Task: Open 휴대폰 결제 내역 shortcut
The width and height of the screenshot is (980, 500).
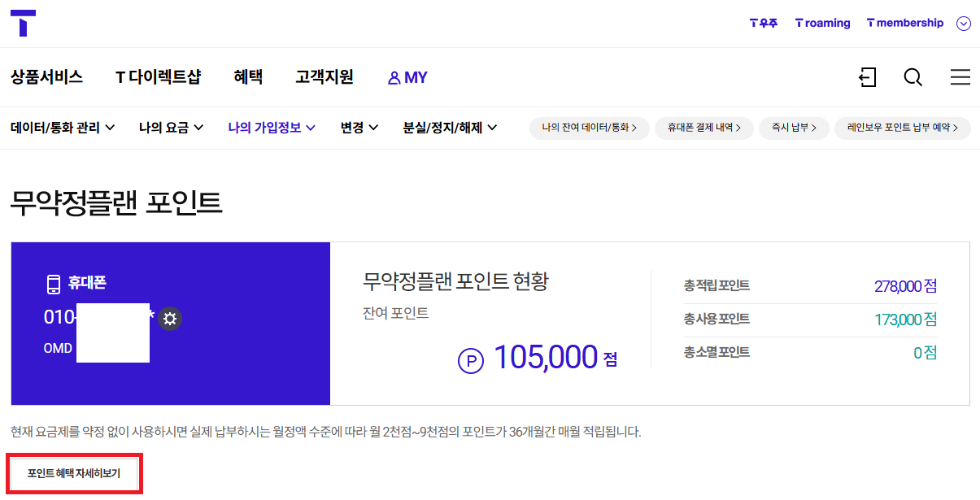Action: [x=704, y=128]
